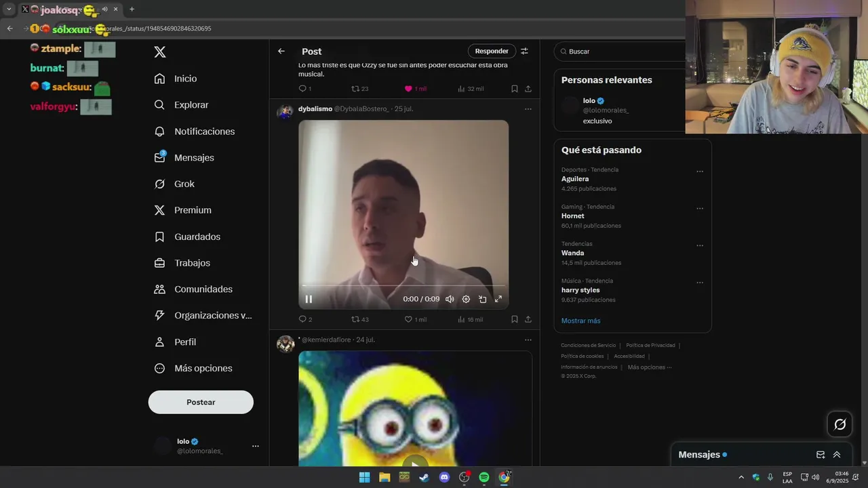Open Aguilera trend
This screenshot has width=868, height=488.
(575, 179)
